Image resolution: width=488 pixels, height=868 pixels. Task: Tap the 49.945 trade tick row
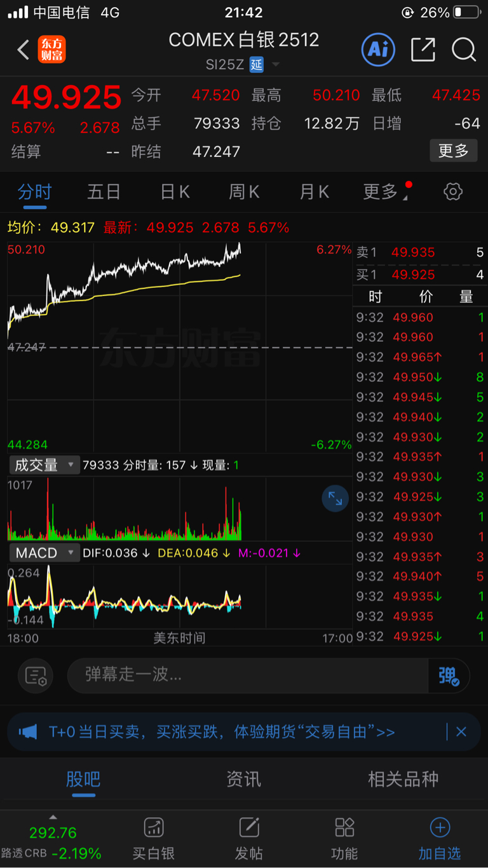pyautogui.click(x=420, y=397)
